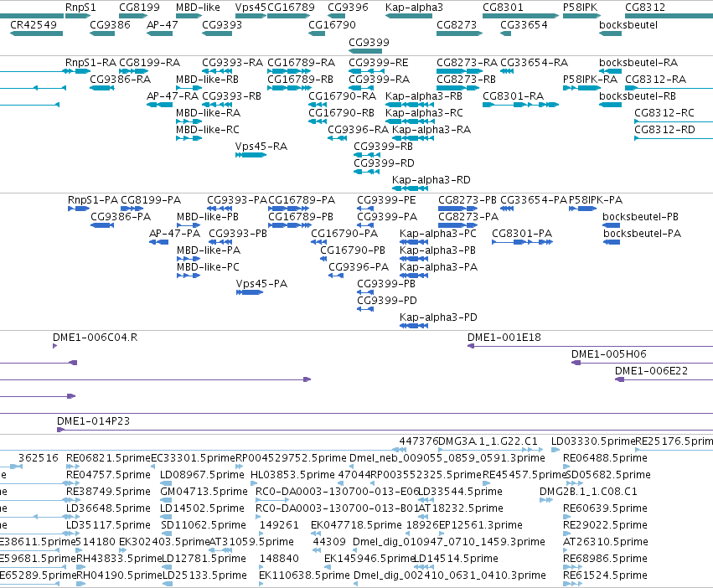Select the DMG2B.1_1.C08.C1 EST label

coord(588,491)
